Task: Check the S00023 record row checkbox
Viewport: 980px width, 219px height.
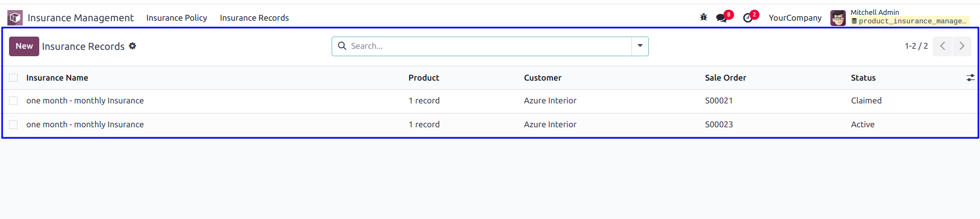Action: coord(13,125)
